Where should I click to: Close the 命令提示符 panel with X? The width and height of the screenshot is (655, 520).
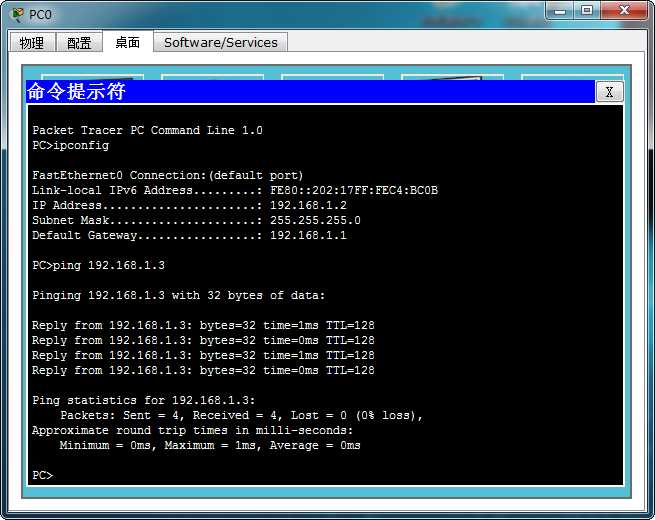pos(609,91)
